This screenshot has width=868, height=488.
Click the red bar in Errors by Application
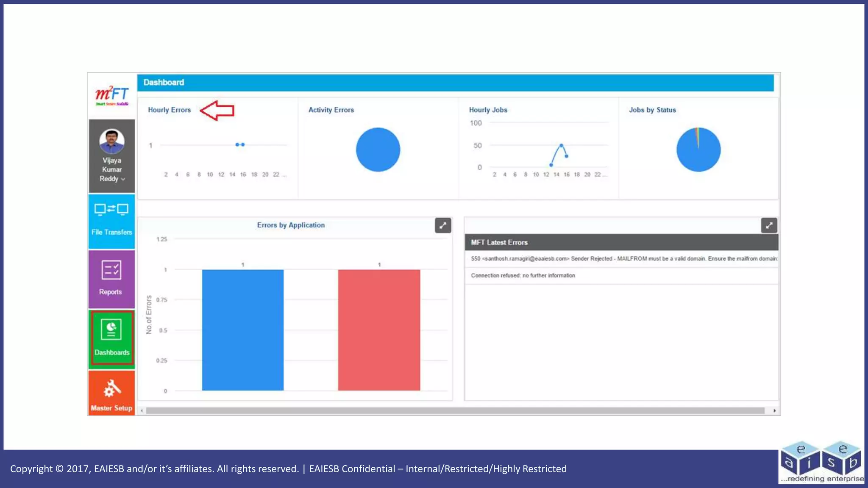tap(379, 330)
